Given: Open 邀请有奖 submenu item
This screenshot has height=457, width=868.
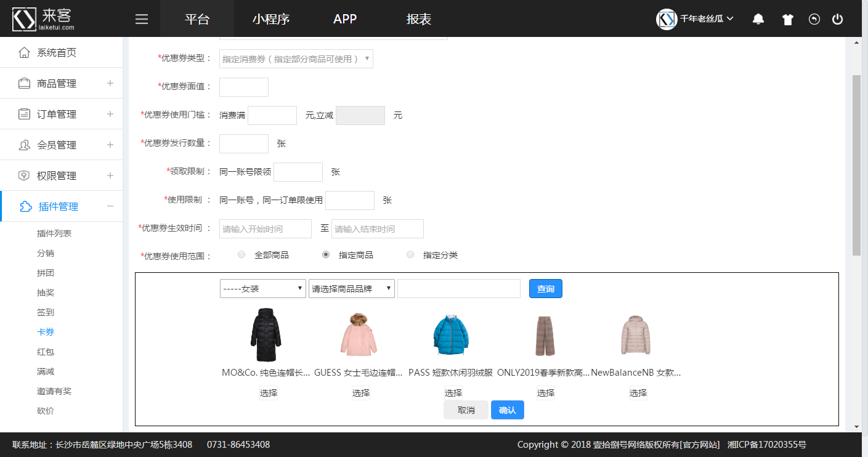Looking at the screenshot, I should [54, 391].
